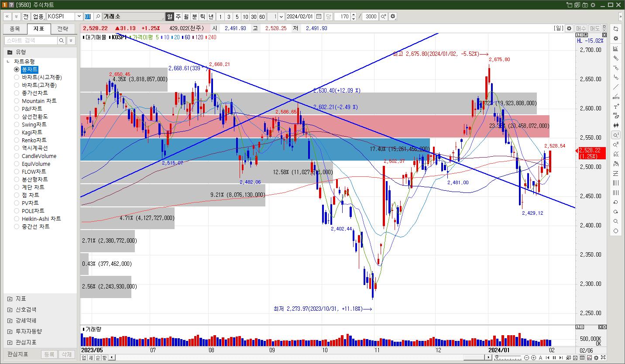Activate the AUTO trendline tool
This screenshot has width=625, height=364.
(616, 96)
